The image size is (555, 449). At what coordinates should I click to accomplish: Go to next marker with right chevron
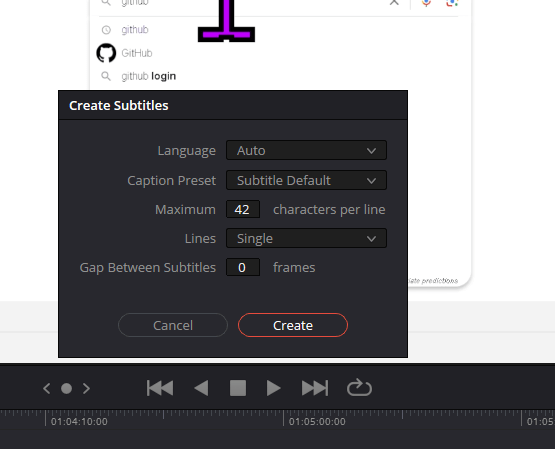86,388
